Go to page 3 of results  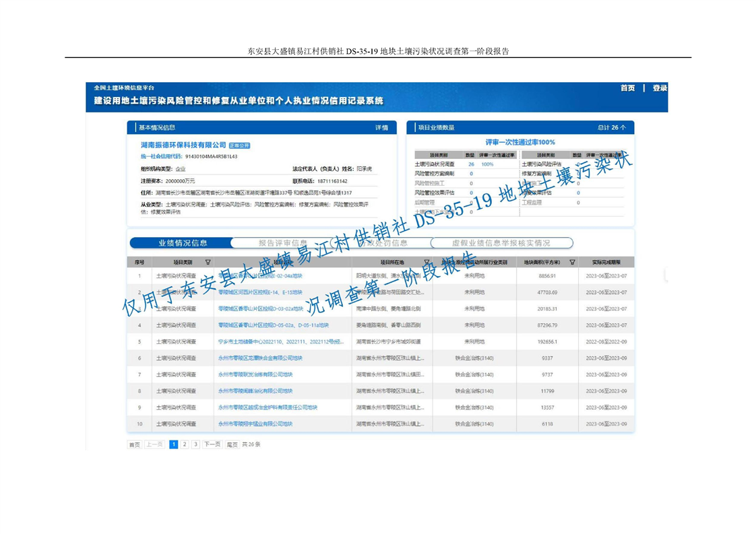pyautogui.click(x=195, y=444)
